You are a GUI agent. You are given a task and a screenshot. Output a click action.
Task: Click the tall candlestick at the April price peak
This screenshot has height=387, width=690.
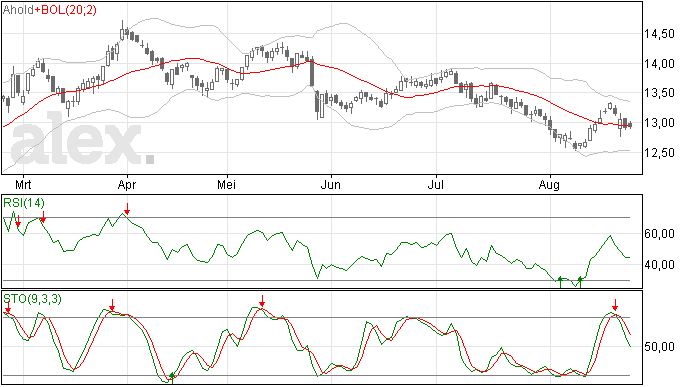[x=122, y=32]
